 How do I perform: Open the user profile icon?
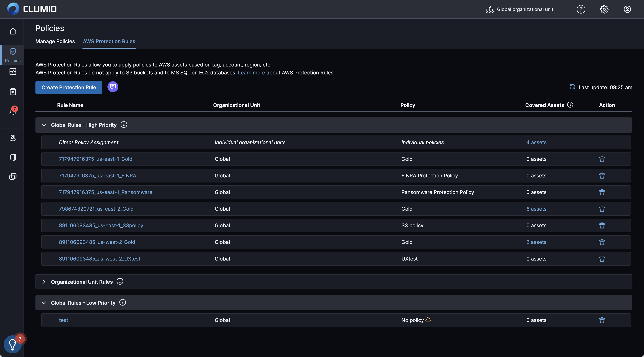(627, 9)
